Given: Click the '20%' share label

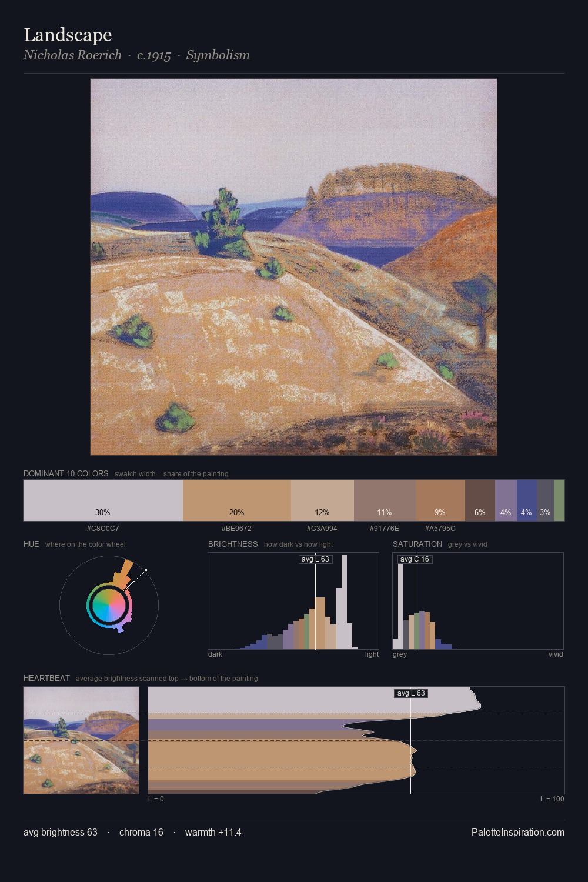Looking at the screenshot, I should tap(237, 512).
